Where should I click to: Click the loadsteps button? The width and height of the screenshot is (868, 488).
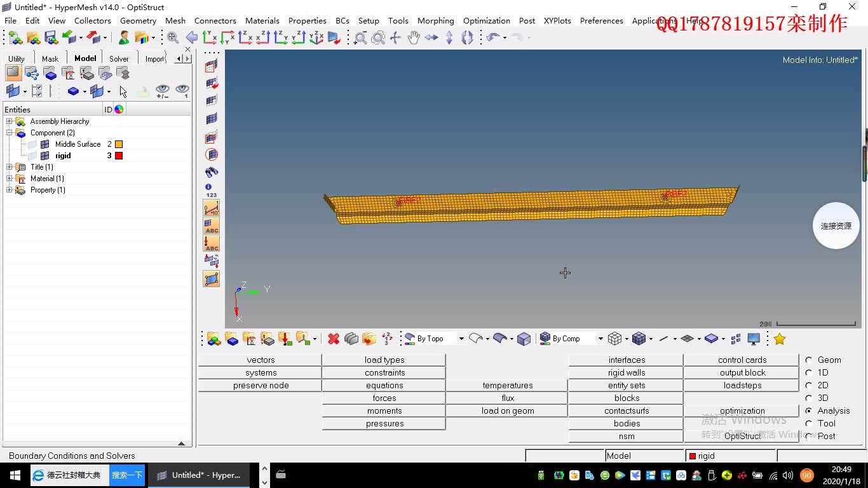pos(742,386)
